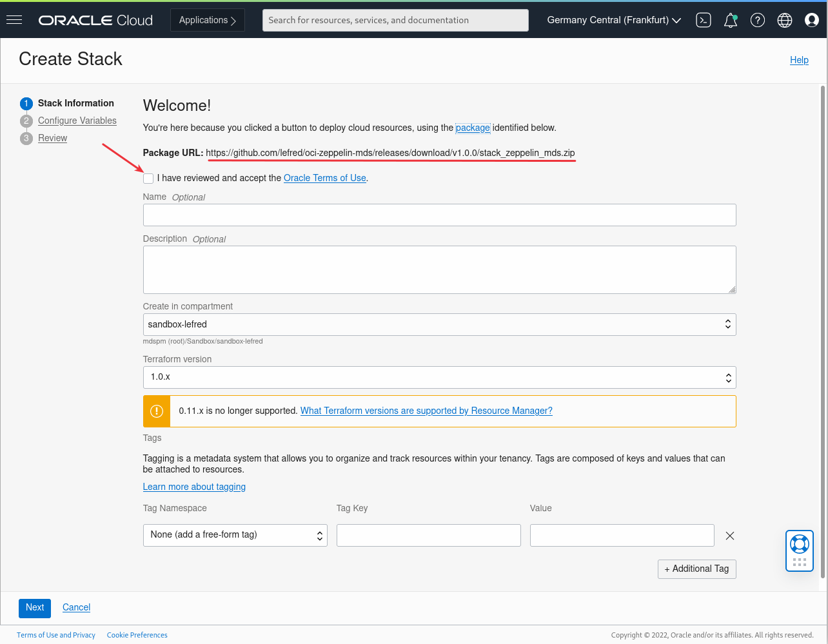
Task: Open the hamburger navigation menu
Action: click(x=14, y=20)
